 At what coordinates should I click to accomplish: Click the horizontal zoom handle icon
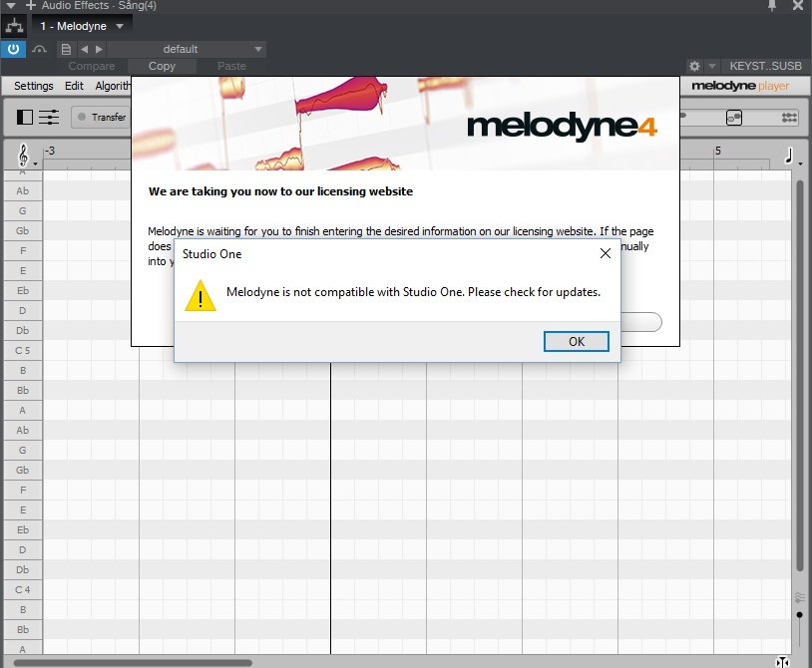pyautogui.click(x=782, y=662)
